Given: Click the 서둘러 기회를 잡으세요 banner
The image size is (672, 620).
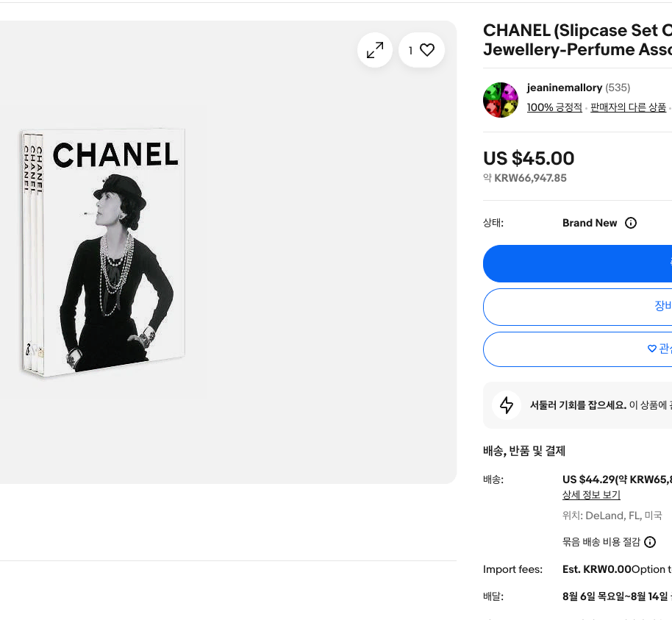Looking at the screenshot, I should (577, 405).
